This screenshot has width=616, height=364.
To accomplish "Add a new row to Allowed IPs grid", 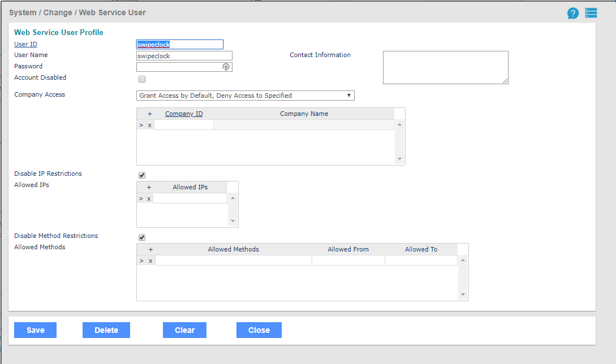I will (149, 187).
